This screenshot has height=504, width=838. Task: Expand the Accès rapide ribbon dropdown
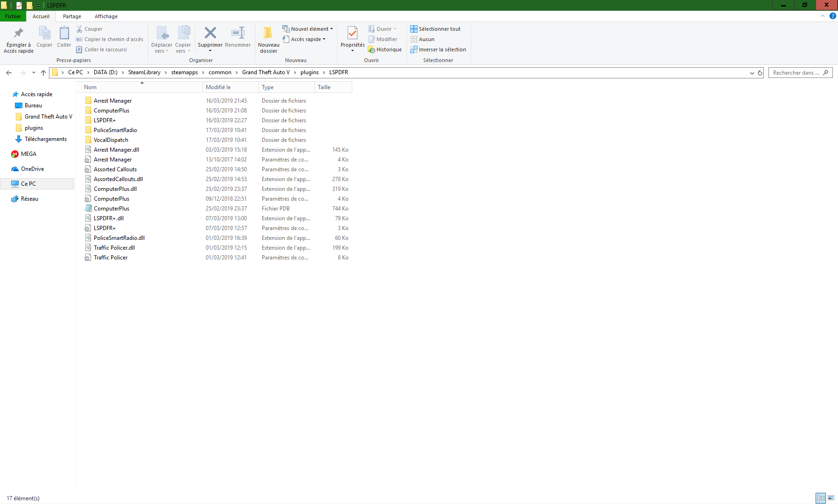(304, 39)
